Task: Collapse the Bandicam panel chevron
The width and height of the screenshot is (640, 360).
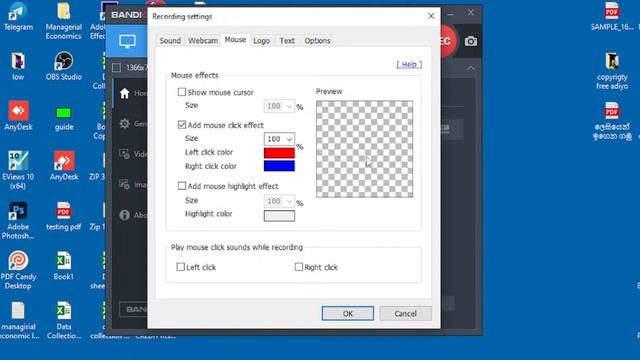Action: pos(471,68)
